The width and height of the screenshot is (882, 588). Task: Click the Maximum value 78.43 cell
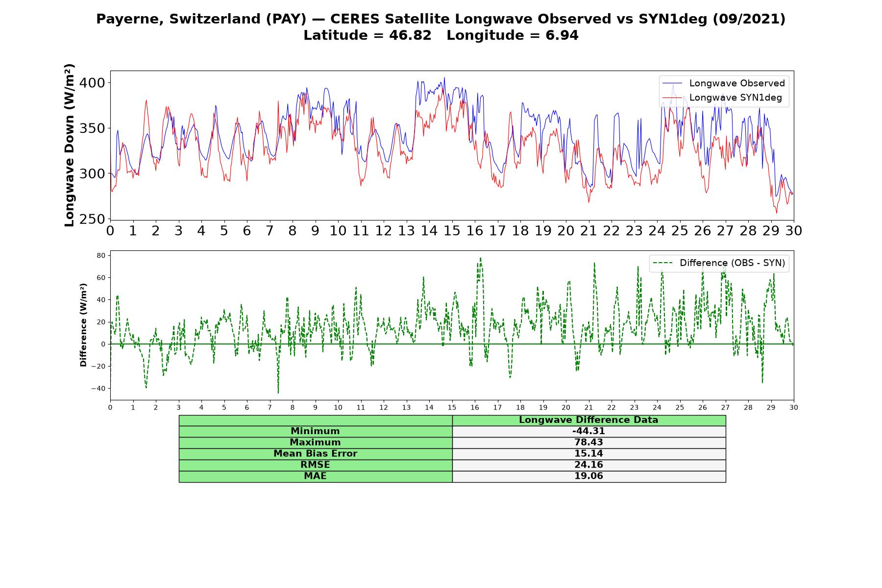588,442
